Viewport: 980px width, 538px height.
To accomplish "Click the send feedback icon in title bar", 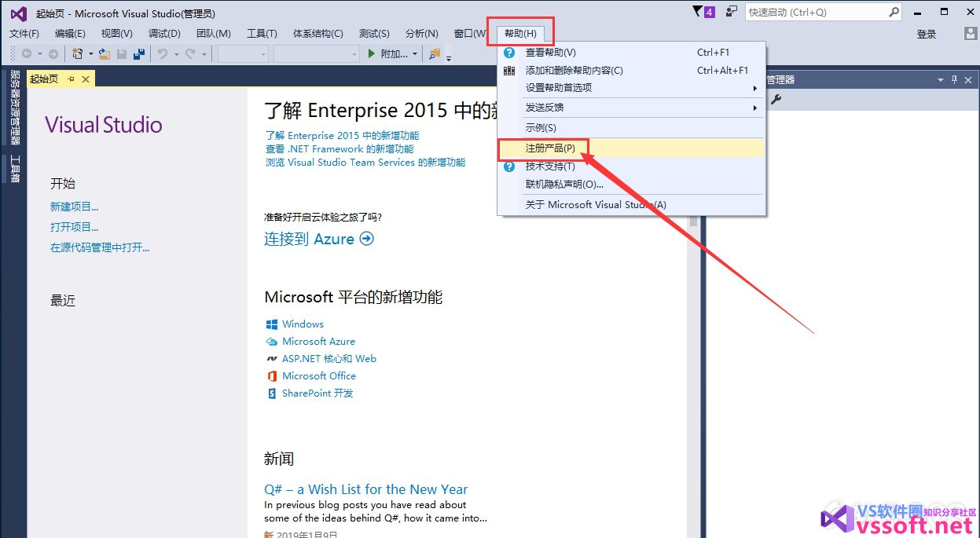I will tap(732, 12).
